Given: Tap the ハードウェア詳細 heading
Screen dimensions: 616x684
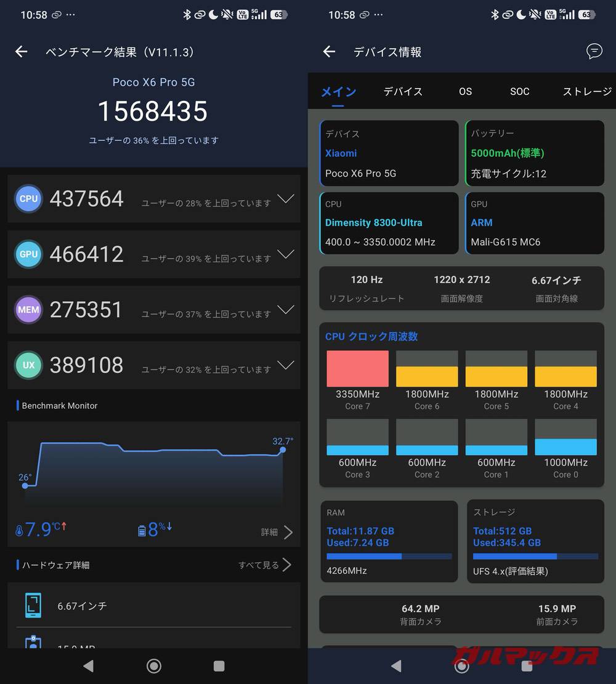Looking at the screenshot, I should coord(55,565).
